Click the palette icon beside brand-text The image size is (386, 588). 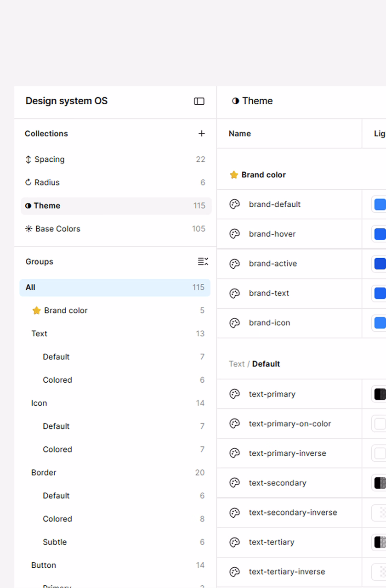234,293
